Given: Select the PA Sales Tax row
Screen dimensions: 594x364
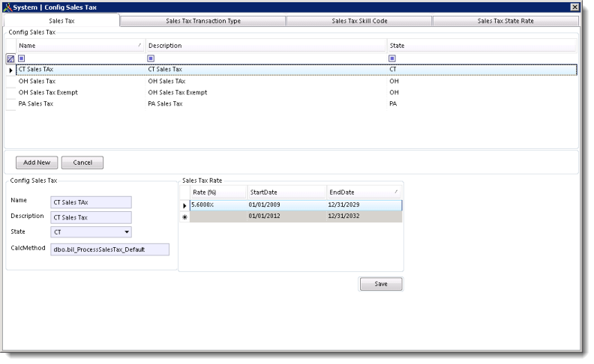Looking at the screenshot, I should [36, 104].
